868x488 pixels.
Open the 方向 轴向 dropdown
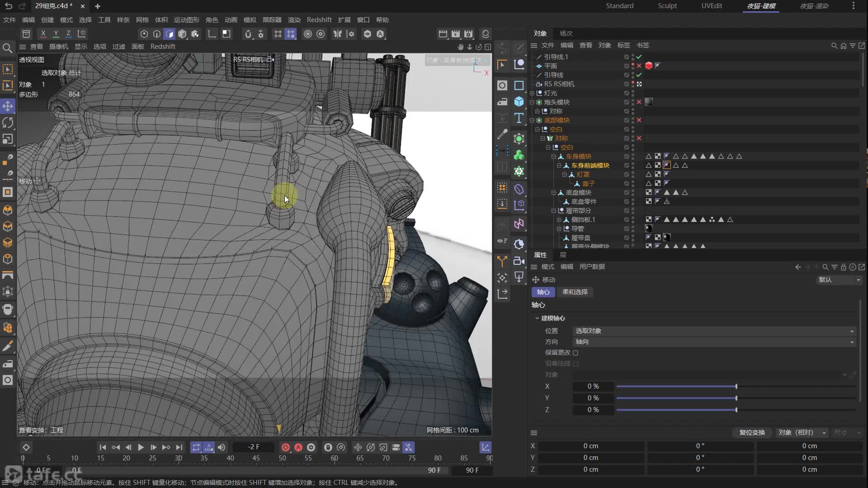(714, 342)
